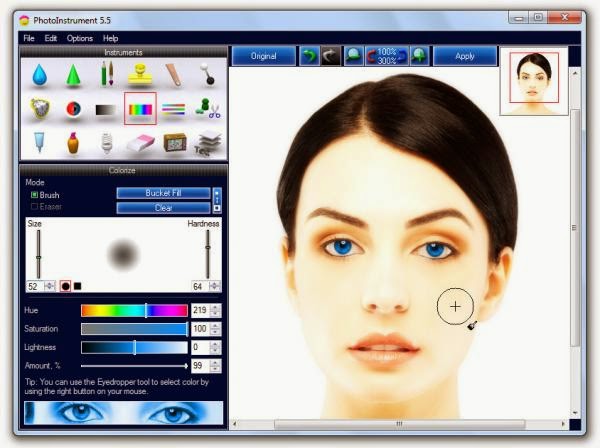Open the Options menu
The image size is (600, 448).
tap(80, 38)
